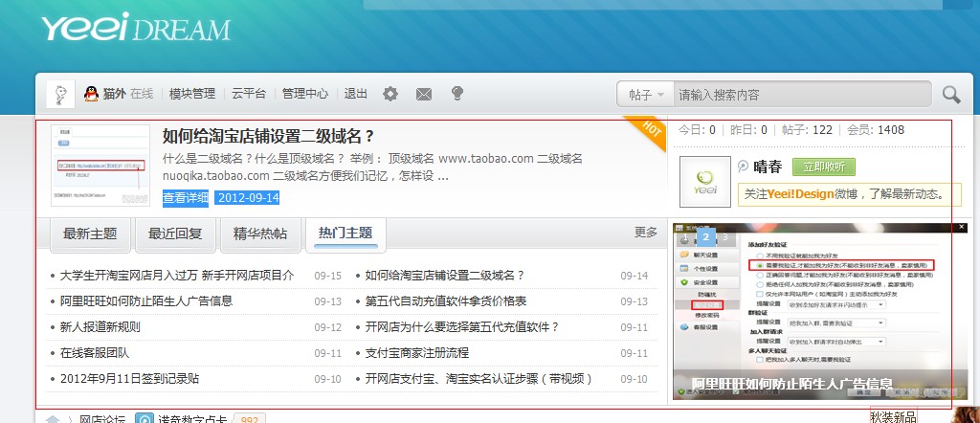Image resolution: width=980 pixels, height=423 pixels.
Task: Open post 新人报道新规则
Action: (100, 327)
